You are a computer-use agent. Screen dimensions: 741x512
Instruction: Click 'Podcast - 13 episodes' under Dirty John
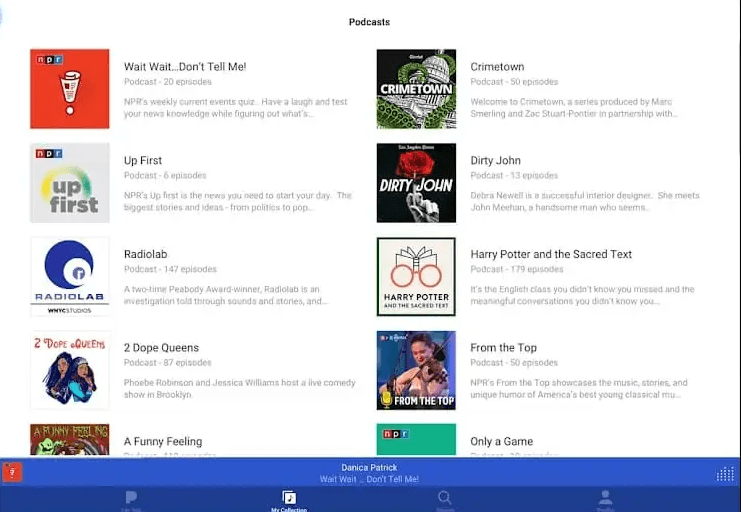pyautogui.click(x=514, y=175)
